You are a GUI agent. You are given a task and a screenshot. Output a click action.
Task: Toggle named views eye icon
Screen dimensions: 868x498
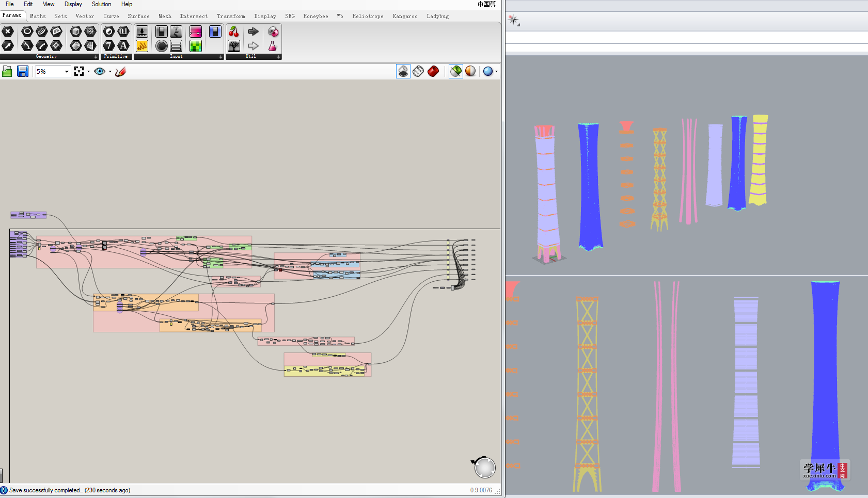click(x=100, y=71)
